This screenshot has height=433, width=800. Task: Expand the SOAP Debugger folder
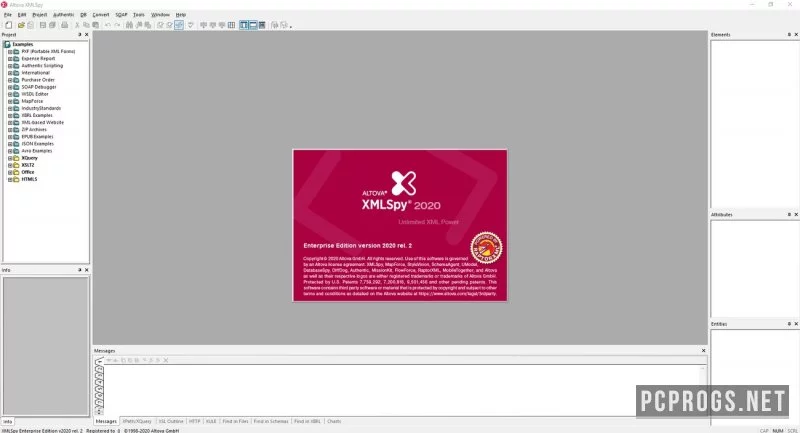[10, 87]
